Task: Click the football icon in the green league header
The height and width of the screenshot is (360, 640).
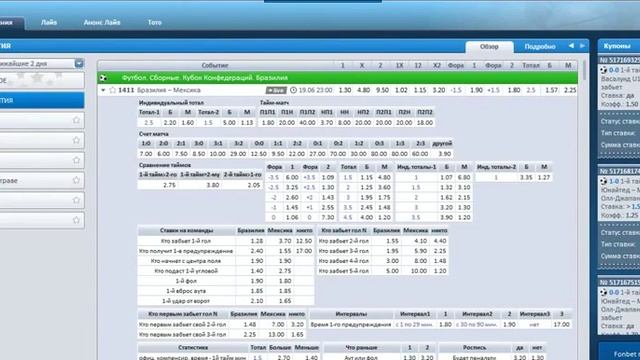Action: (103, 78)
